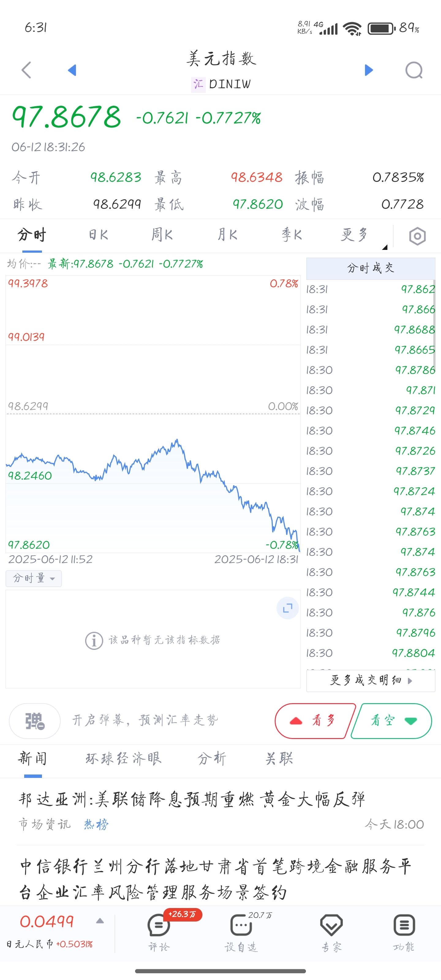Expand chart to fullscreen icon
Screen dimensions: 441x980
click(x=288, y=608)
